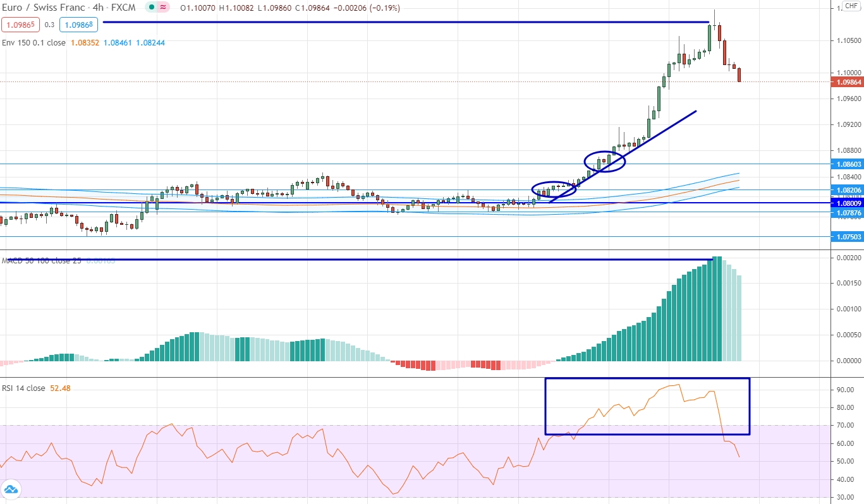The height and width of the screenshot is (504, 864).
Task: Click the orange Env value 1.08352
Action: point(85,43)
